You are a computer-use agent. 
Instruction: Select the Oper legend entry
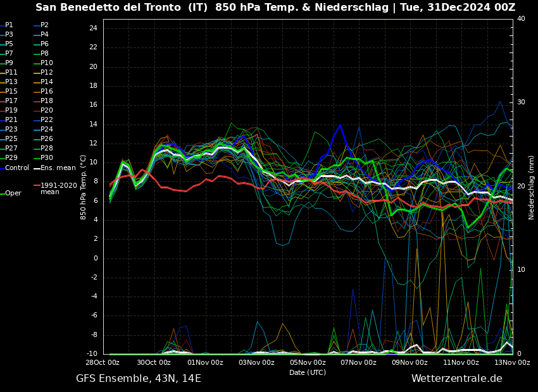13,193
